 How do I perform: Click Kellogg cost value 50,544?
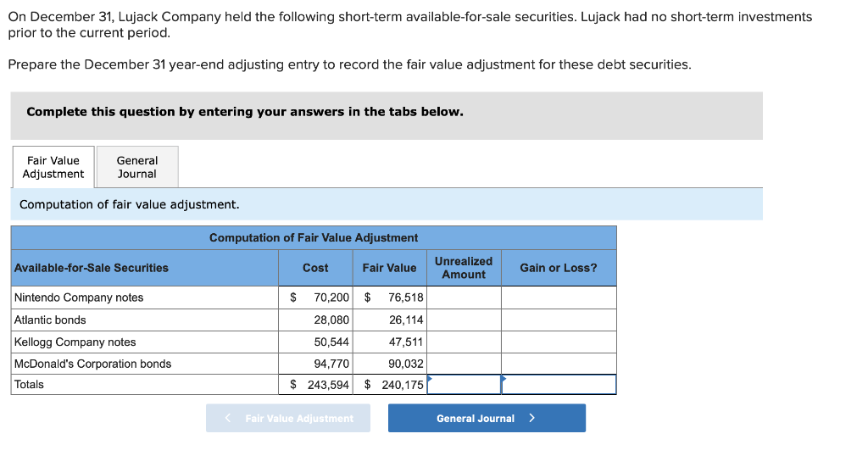(x=331, y=342)
